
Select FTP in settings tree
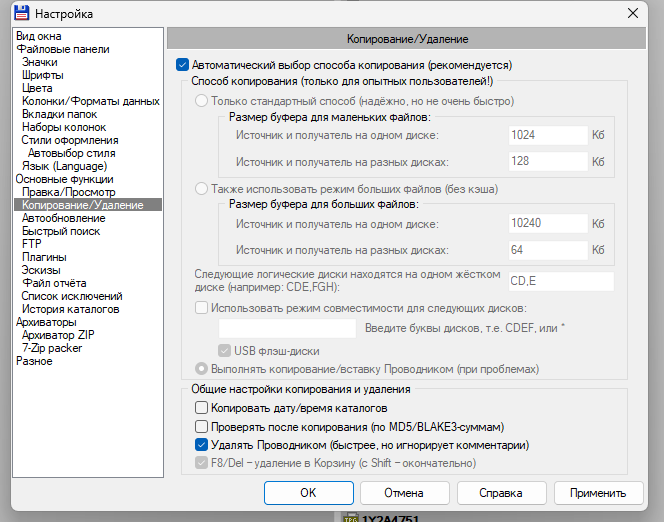pos(32,244)
